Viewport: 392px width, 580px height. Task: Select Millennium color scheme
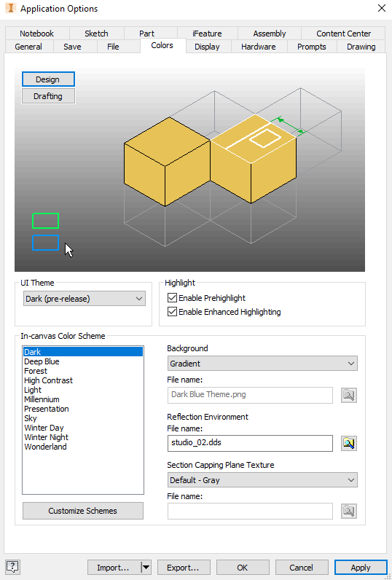(83, 399)
